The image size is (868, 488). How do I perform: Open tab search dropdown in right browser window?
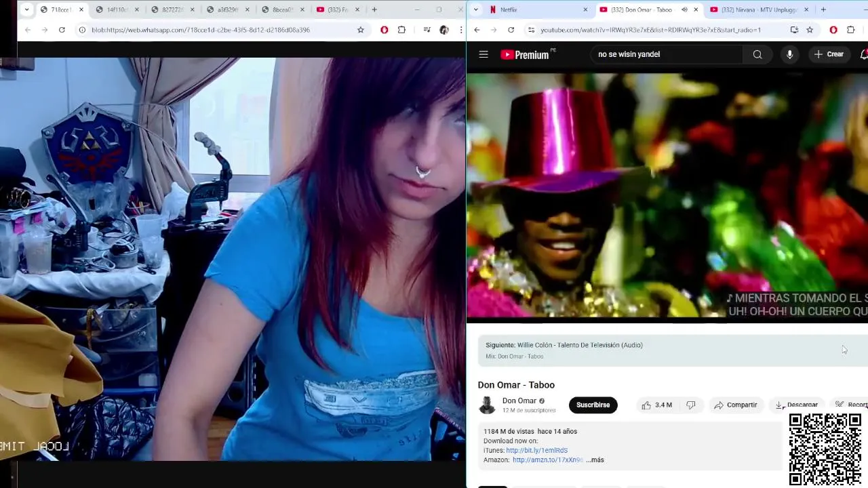(475, 9)
